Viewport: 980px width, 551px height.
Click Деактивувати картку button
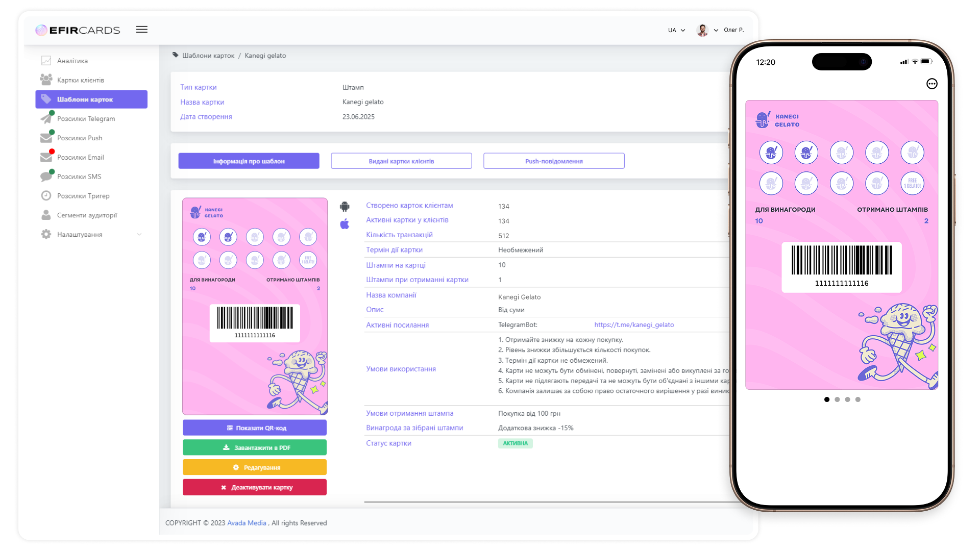click(x=255, y=487)
